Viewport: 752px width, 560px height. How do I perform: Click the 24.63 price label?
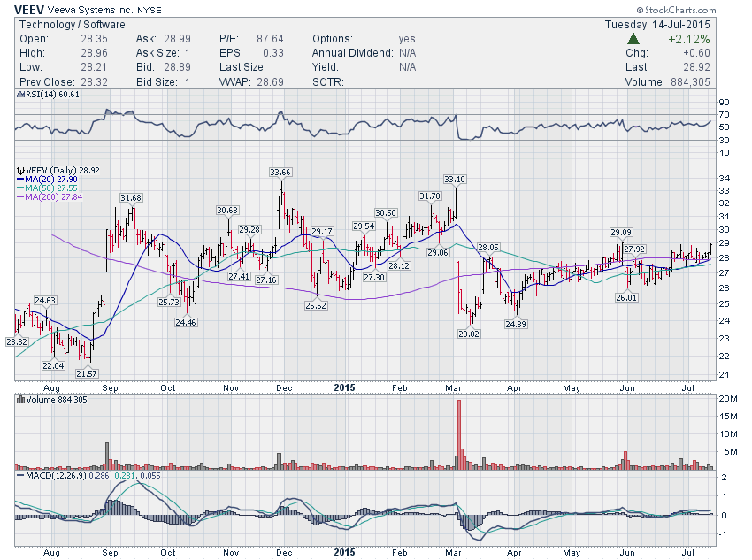click(45, 300)
